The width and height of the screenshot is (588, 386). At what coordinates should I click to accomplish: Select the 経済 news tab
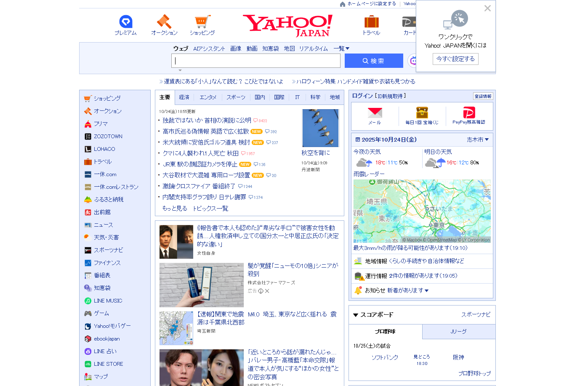[184, 97]
